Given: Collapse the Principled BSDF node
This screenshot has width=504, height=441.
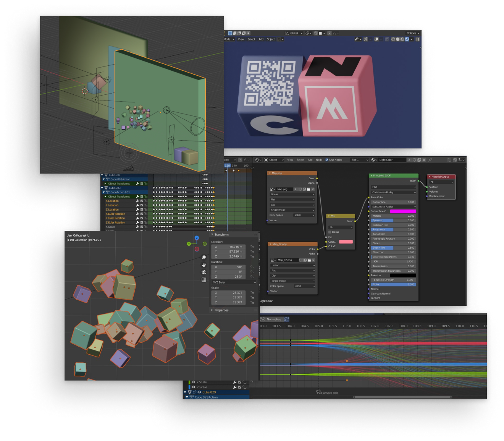Looking at the screenshot, I should (x=371, y=176).
